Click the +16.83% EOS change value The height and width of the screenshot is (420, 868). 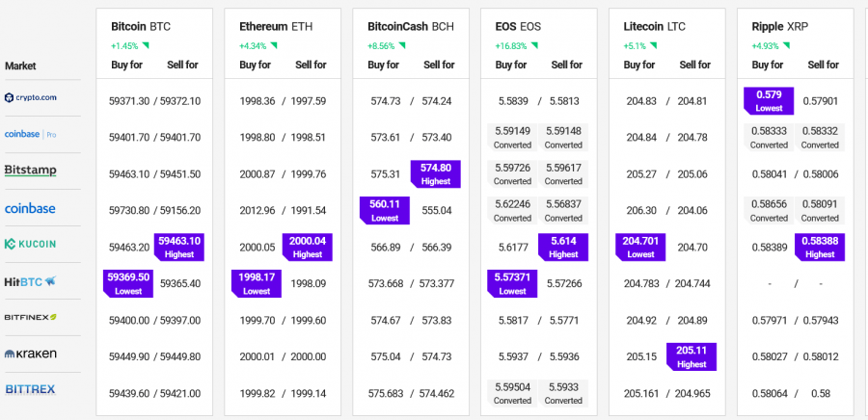click(511, 46)
